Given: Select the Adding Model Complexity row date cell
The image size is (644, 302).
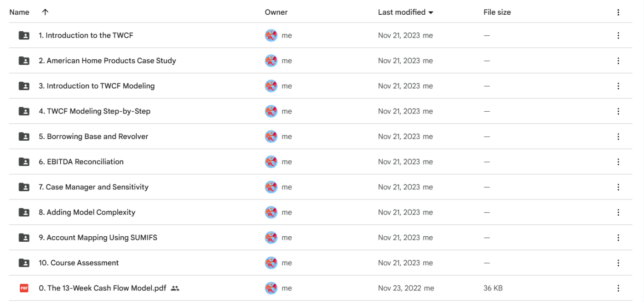Looking at the screenshot, I should (x=399, y=212).
